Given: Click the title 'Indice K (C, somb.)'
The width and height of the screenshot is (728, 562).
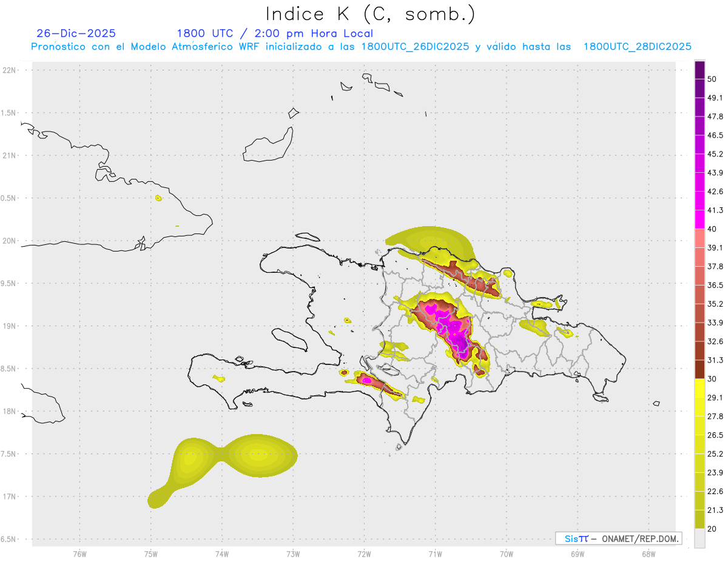Looking at the screenshot, I should coord(371,14).
